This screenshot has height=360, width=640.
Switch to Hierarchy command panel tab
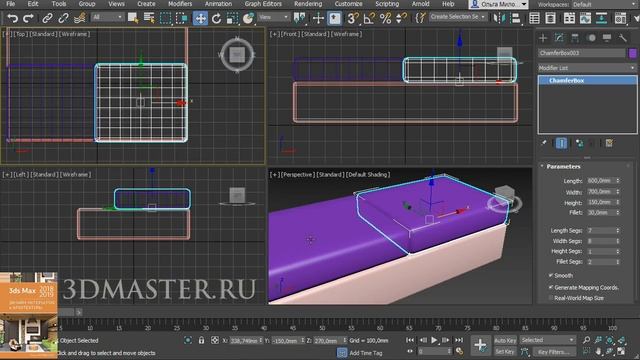point(575,38)
